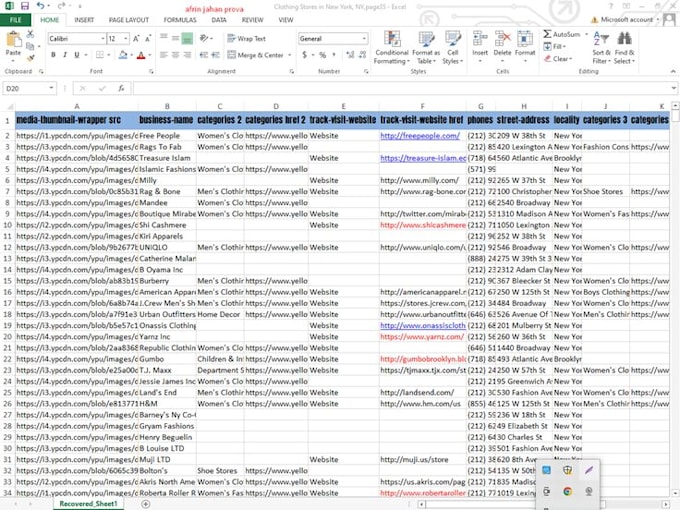This screenshot has height=510, width=680.
Task: Open Format as Table
Action: (426, 48)
